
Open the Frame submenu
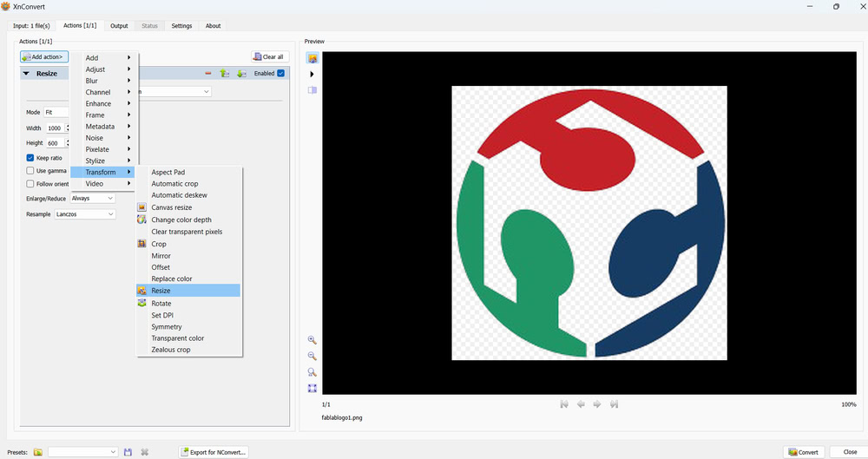click(x=102, y=115)
